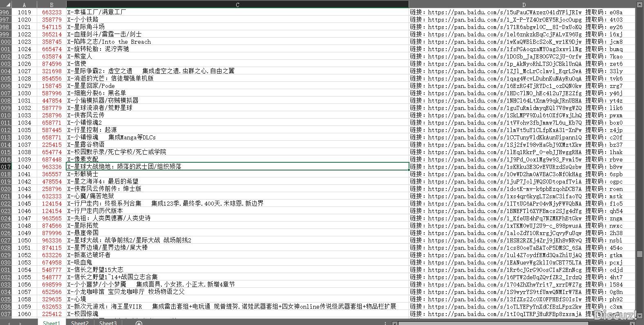Click the cell X-信使
Screen dimensions: 644x325
click(237, 64)
